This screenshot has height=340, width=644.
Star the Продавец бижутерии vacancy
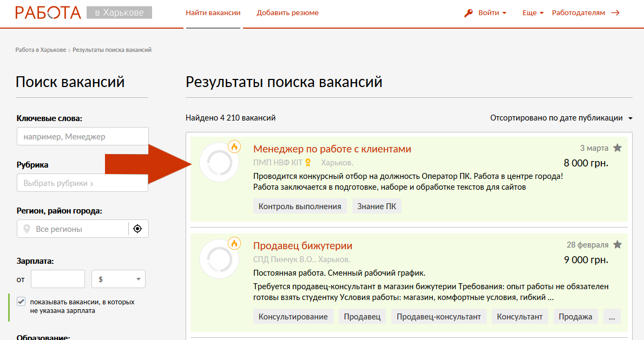pos(617,245)
